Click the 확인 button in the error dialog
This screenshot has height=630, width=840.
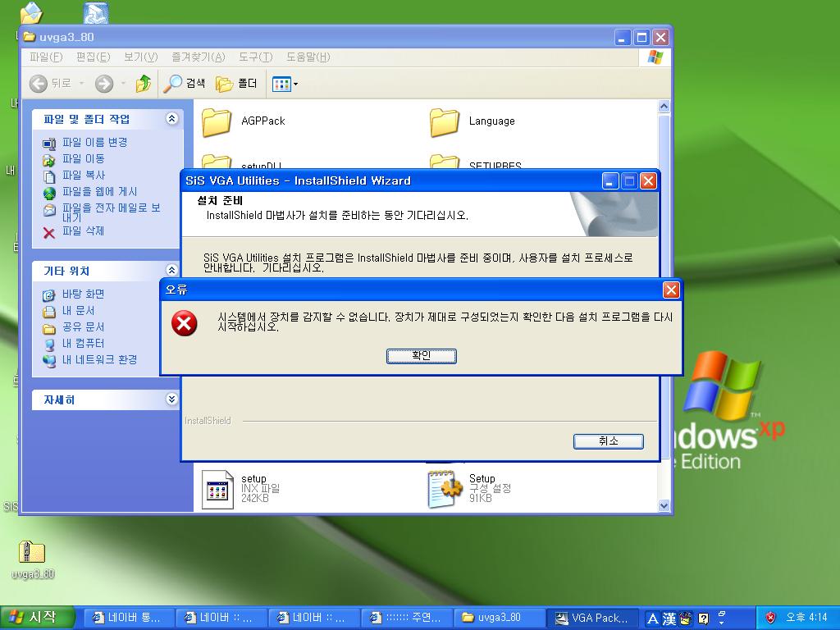click(421, 356)
